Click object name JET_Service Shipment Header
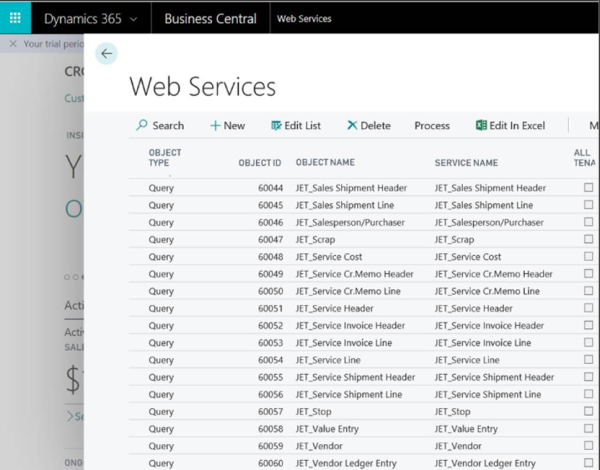The image size is (600, 470). click(355, 377)
